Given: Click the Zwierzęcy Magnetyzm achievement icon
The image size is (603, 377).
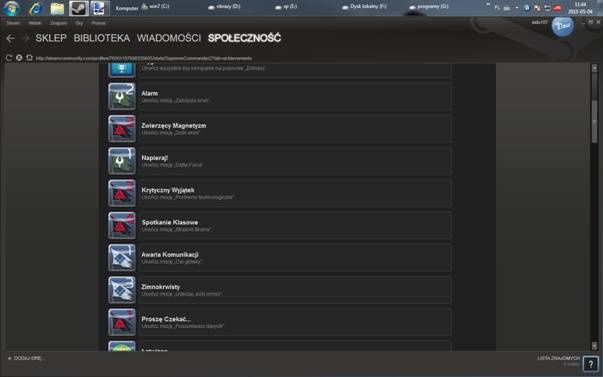Looking at the screenshot, I should tap(122, 128).
